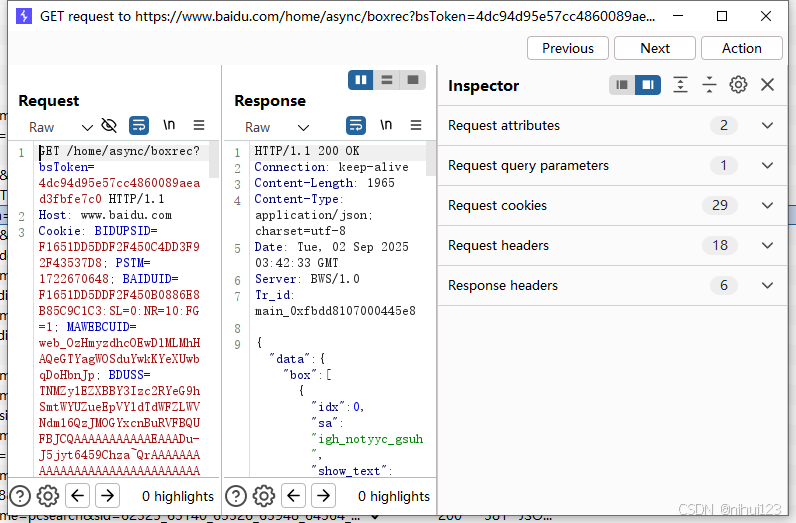Click the Request cookies count 29
This screenshot has height=523, width=796.
720,206
